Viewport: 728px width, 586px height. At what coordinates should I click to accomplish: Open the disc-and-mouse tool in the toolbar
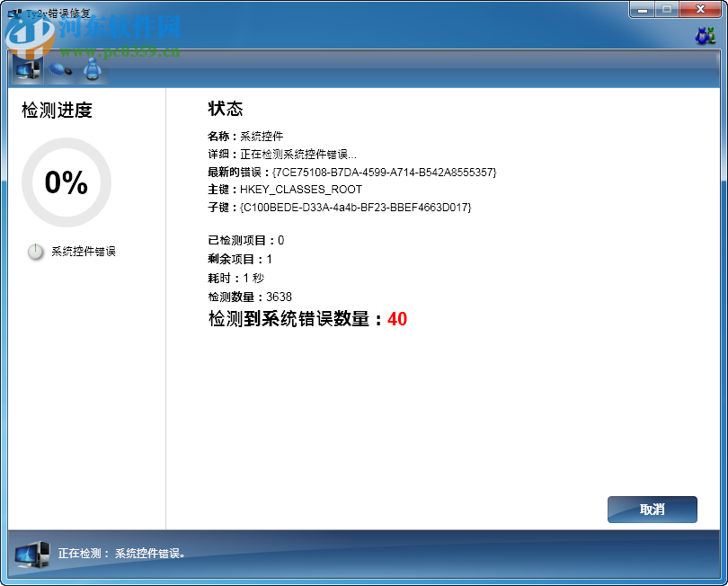pyautogui.click(x=58, y=67)
